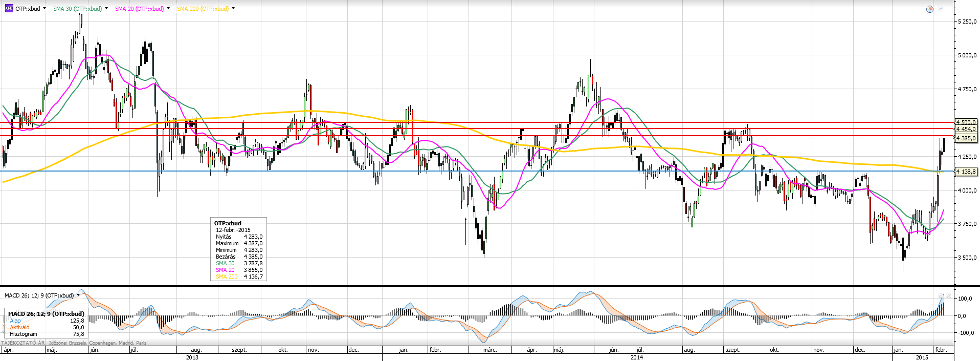The width and height of the screenshot is (980, 361).
Task: Click the TÁJÉKOZTATÓ ÁR indicative price label
Action: click(23, 343)
